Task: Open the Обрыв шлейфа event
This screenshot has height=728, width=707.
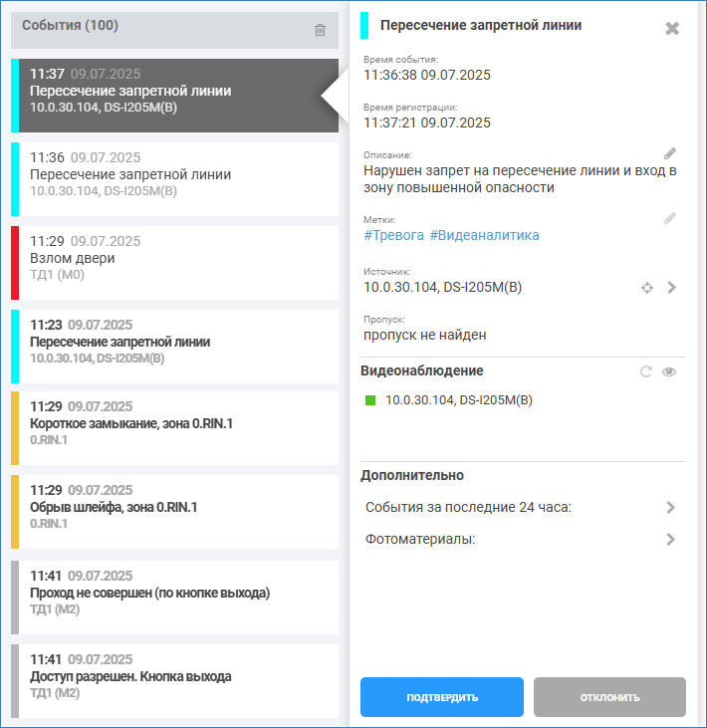Action: (x=174, y=512)
